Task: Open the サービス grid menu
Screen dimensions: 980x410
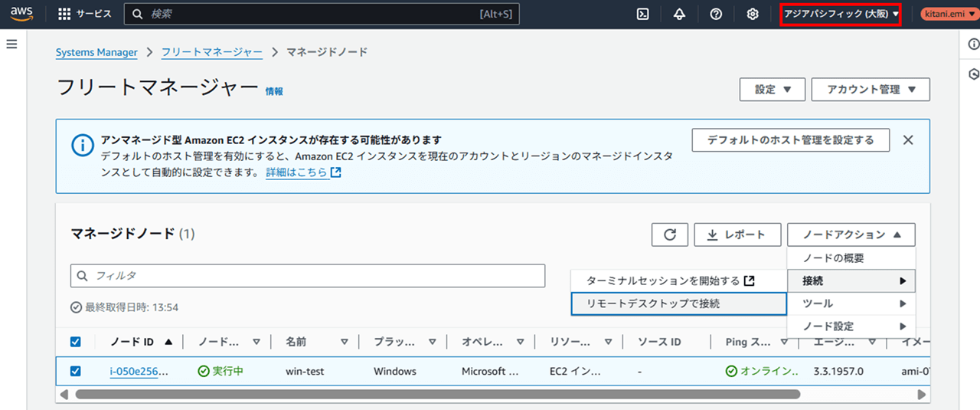Action: [x=84, y=14]
